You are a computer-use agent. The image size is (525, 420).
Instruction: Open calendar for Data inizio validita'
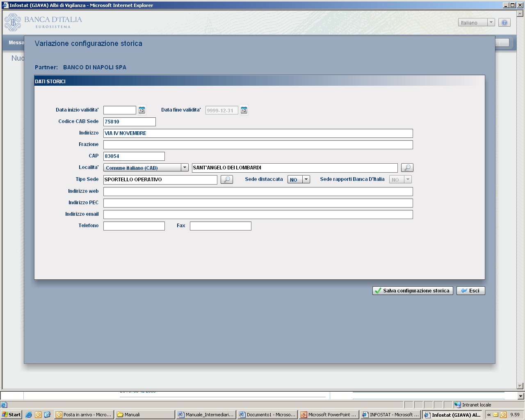coord(142,110)
